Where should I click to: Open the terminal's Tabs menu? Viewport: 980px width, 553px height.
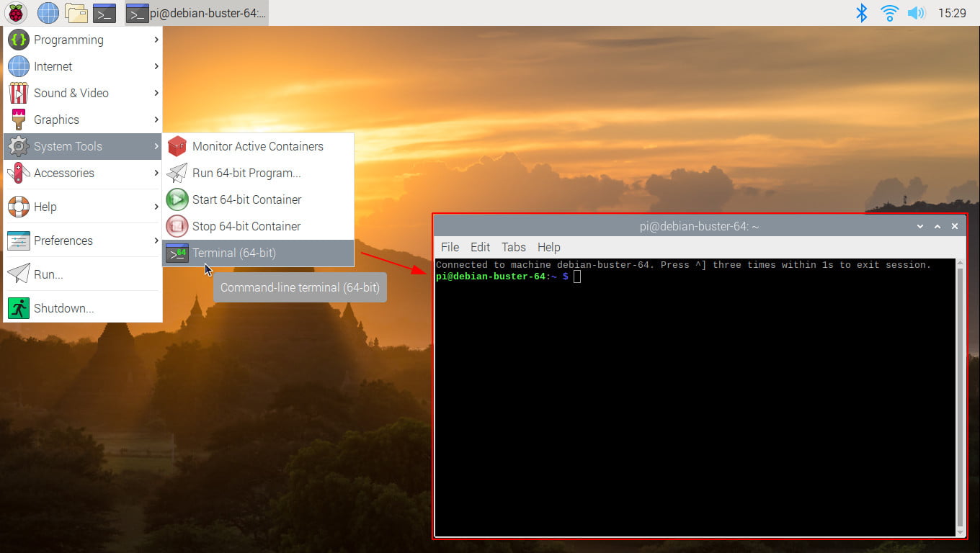tap(514, 247)
